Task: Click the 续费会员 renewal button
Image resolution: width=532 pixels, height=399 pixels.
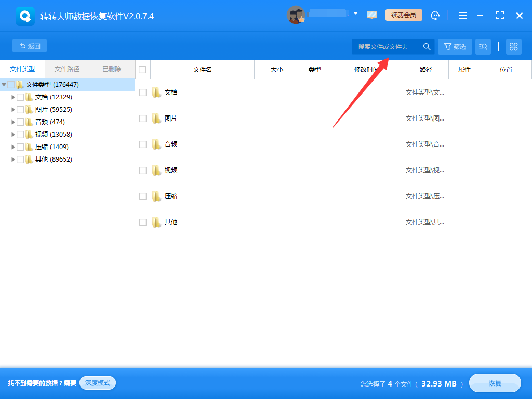Action: point(404,15)
